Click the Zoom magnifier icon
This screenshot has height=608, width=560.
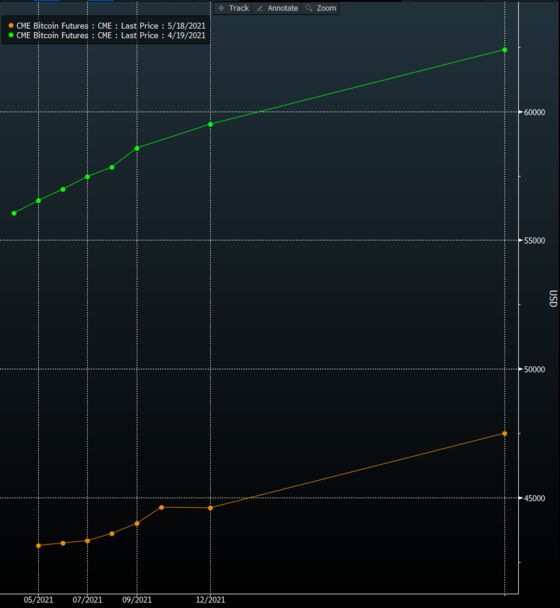point(309,8)
